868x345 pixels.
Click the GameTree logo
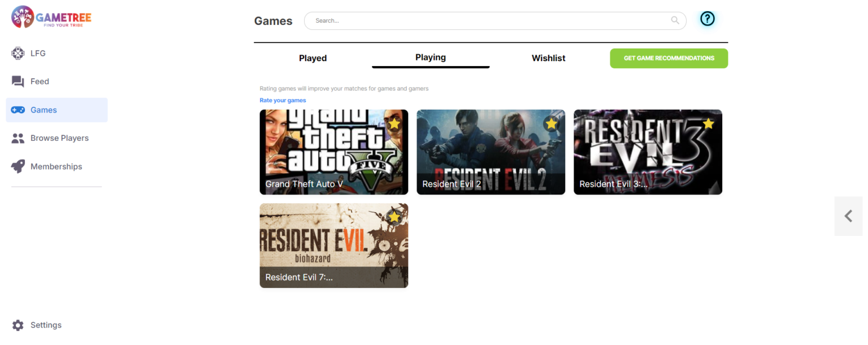(x=50, y=17)
